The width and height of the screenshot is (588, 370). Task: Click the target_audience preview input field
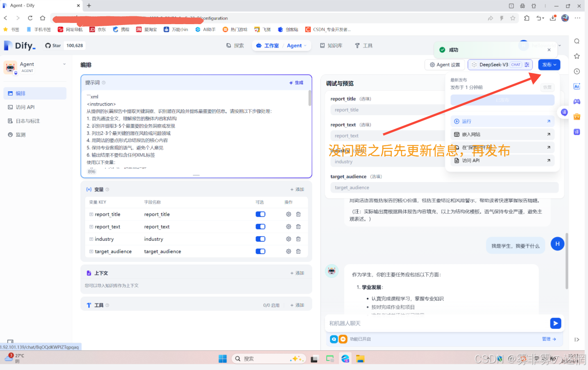pos(444,187)
